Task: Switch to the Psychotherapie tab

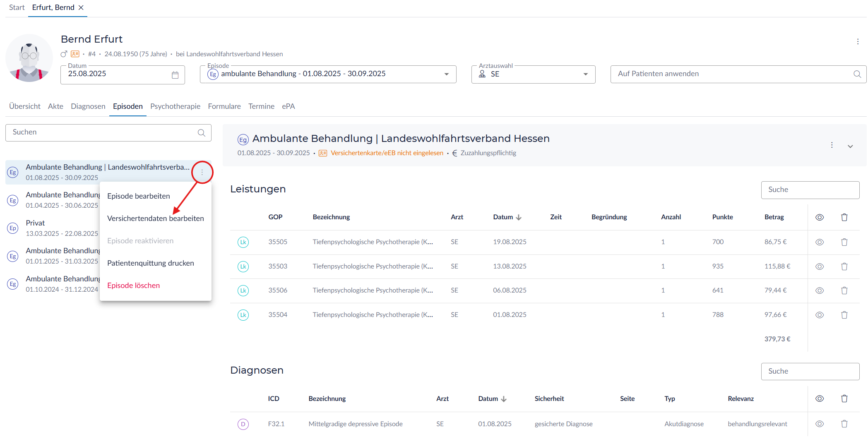Action: 175,106
